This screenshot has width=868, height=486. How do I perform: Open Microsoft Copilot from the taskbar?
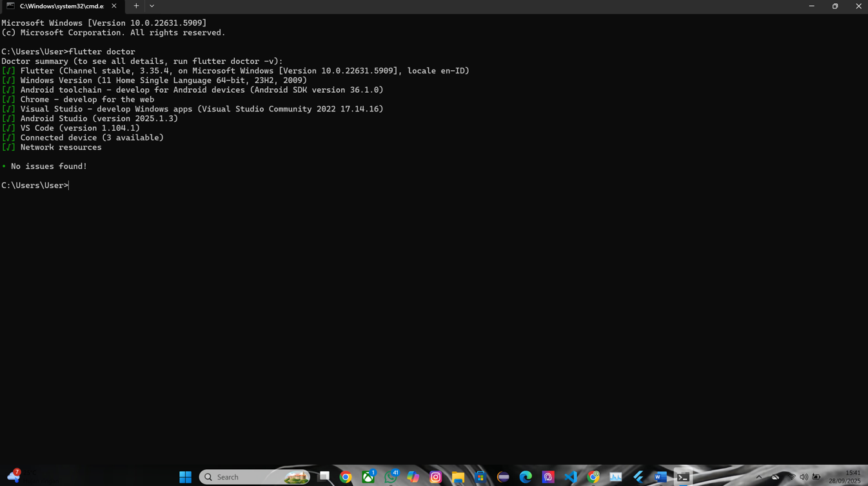point(413,477)
